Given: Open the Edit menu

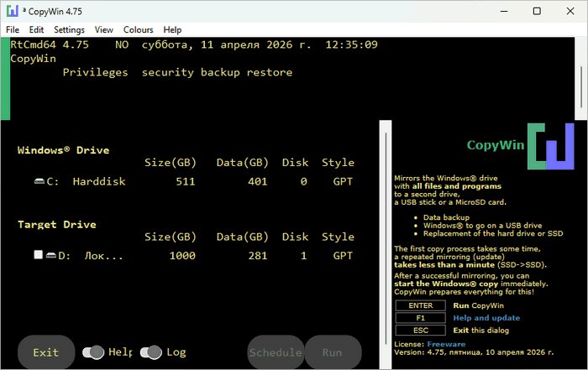Looking at the screenshot, I should [36, 29].
